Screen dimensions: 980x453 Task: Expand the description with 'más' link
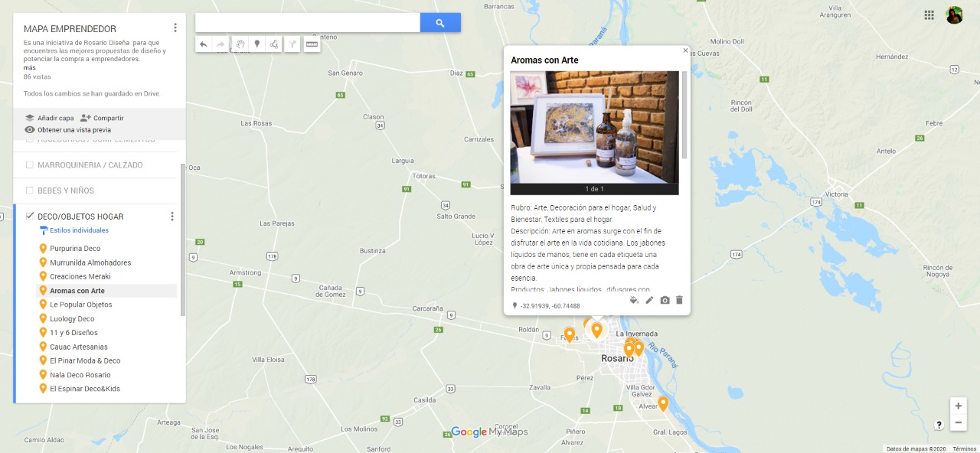pyautogui.click(x=30, y=67)
